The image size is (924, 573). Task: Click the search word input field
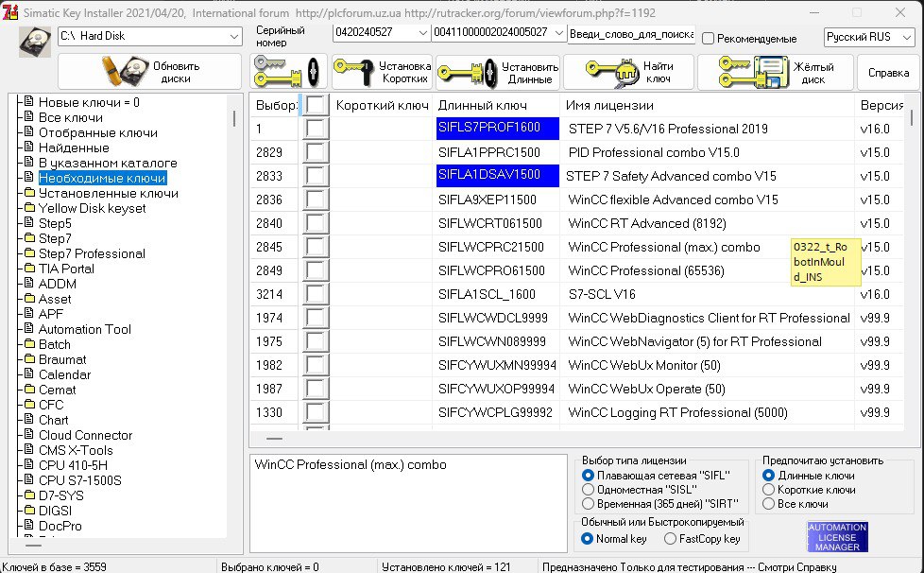[631, 34]
